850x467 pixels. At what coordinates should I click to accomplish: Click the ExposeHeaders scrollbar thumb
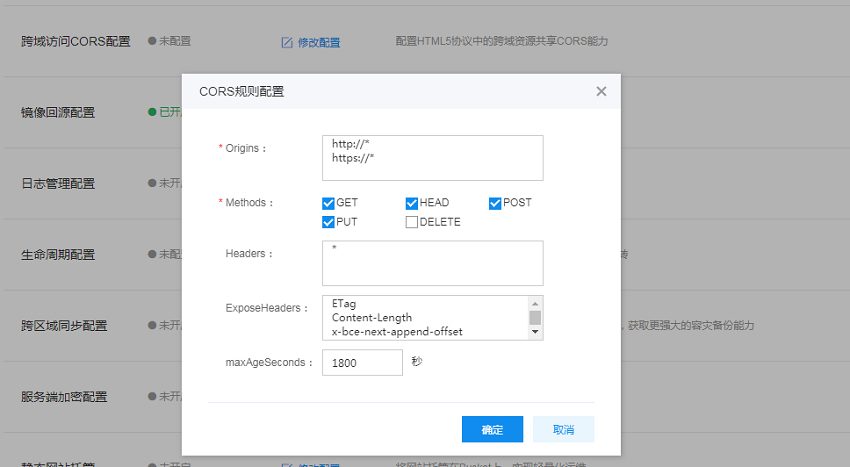[x=535, y=317]
